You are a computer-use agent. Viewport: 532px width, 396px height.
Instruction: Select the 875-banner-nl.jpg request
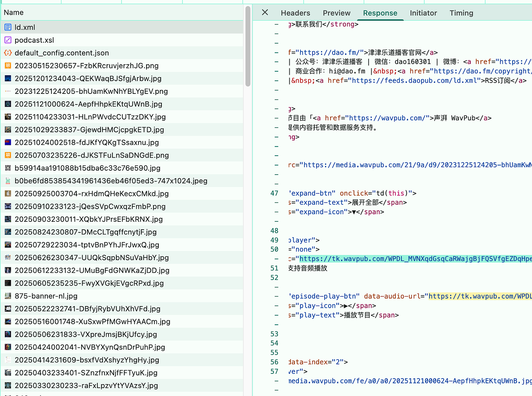click(46, 296)
